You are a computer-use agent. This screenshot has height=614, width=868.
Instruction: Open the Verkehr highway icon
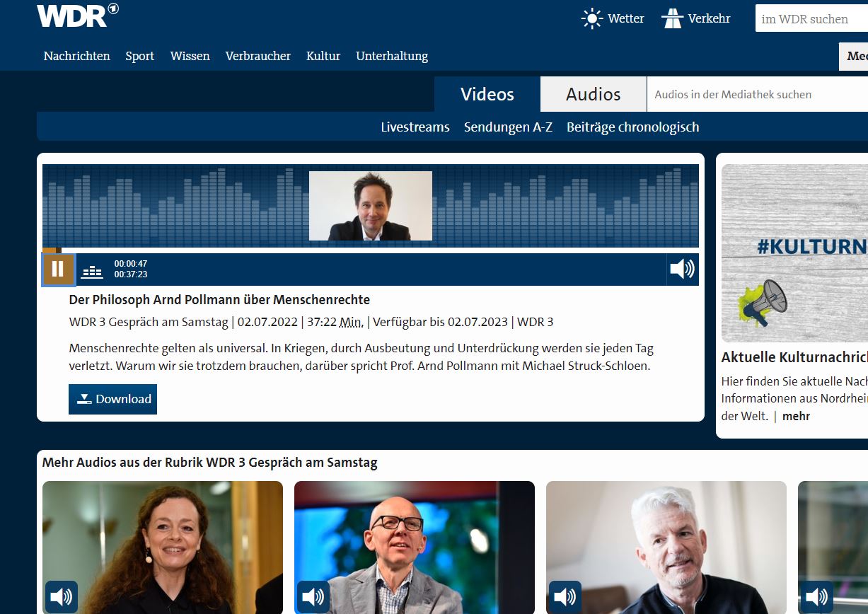(x=673, y=18)
